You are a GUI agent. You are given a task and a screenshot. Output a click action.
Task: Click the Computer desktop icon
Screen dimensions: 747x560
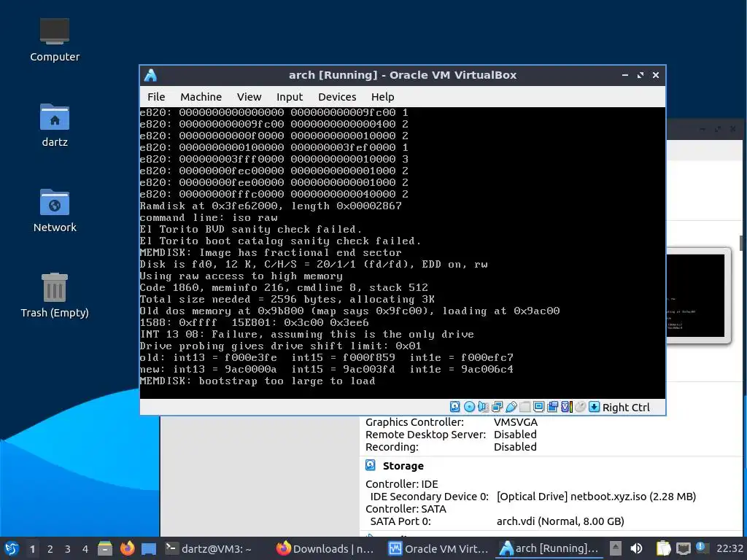[x=55, y=40]
